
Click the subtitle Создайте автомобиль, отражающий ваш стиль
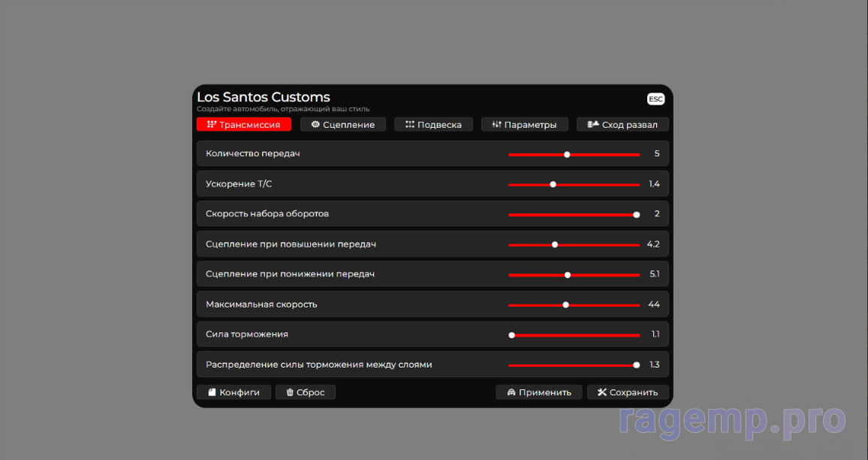coord(283,109)
